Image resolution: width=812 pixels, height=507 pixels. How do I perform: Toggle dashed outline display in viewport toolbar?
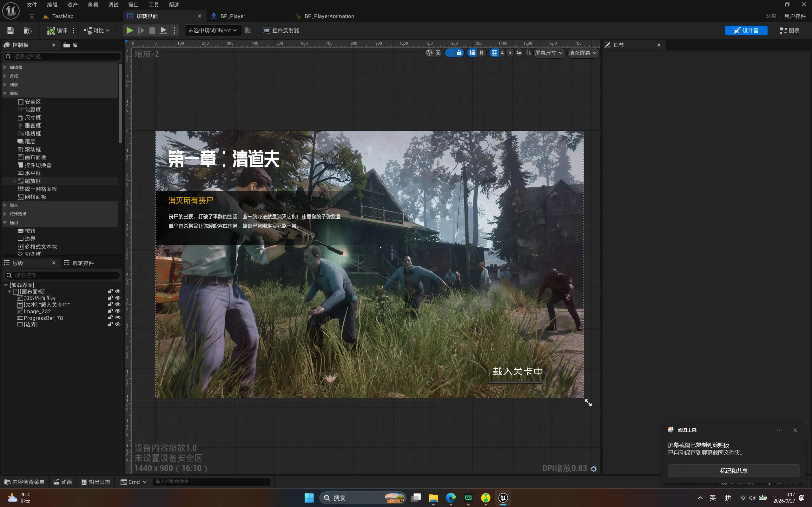(450, 53)
